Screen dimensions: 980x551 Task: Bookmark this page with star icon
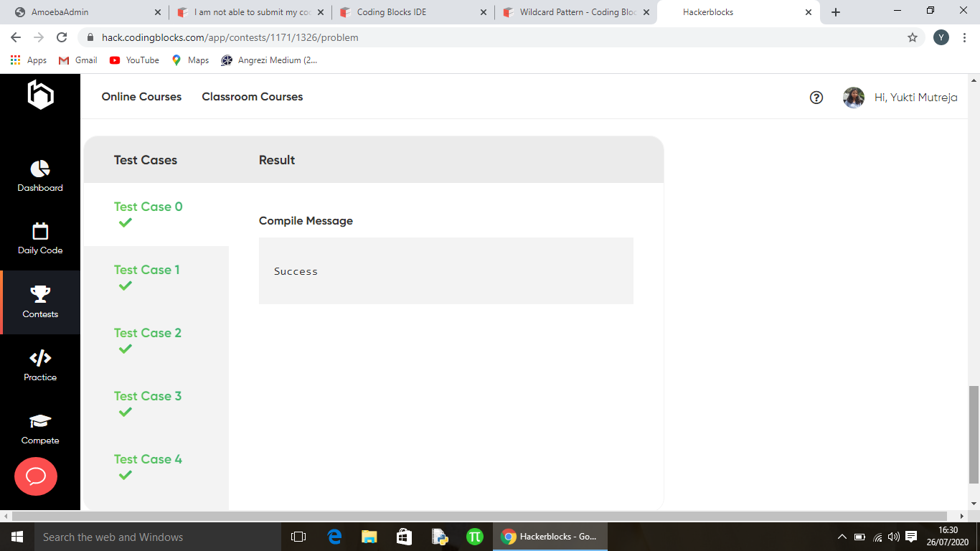(913, 37)
